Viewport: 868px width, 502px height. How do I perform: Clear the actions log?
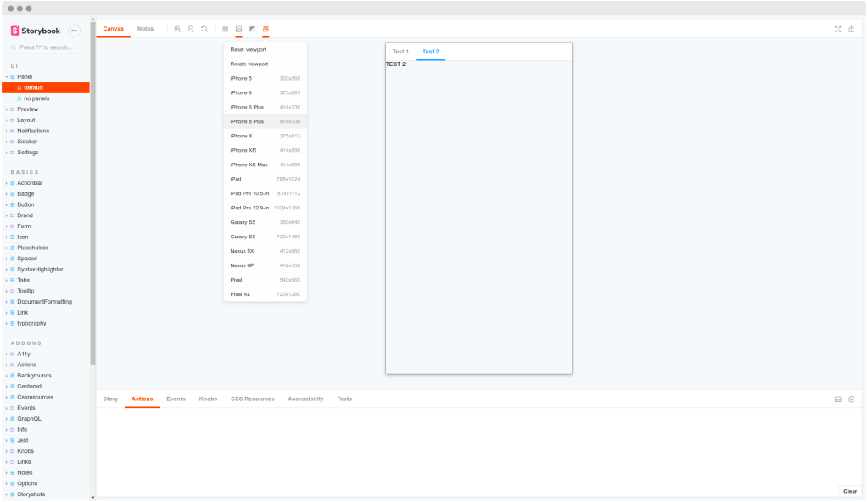[849, 491]
